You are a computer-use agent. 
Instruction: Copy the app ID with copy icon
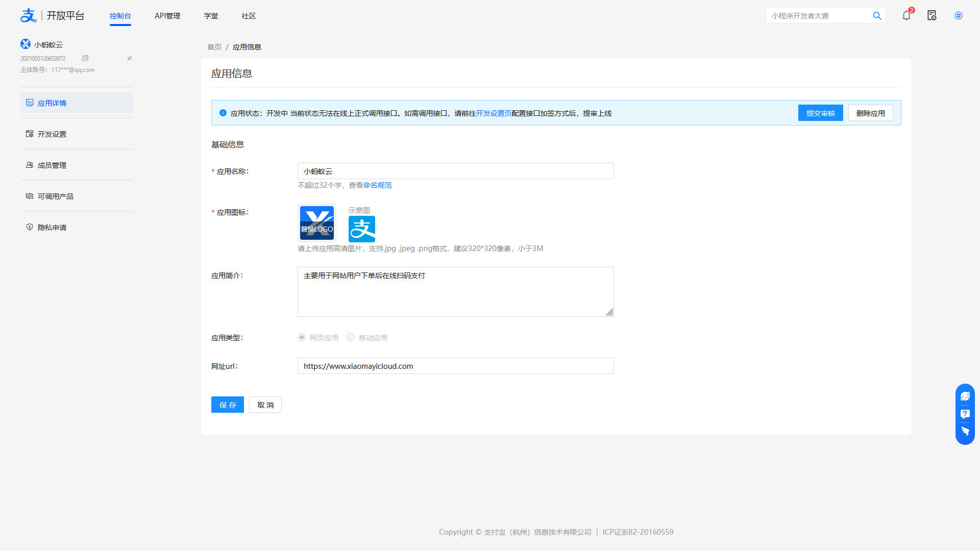(x=85, y=58)
